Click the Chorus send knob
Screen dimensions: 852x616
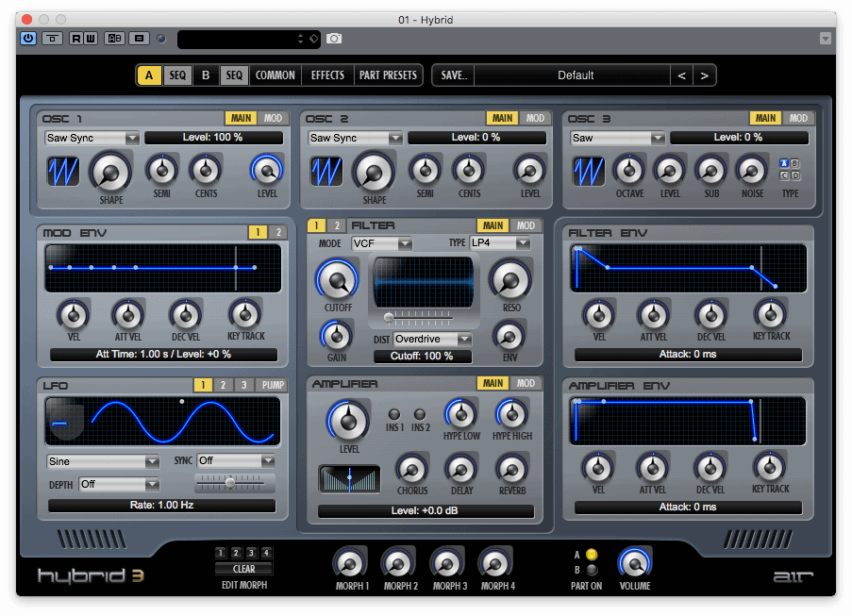412,470
